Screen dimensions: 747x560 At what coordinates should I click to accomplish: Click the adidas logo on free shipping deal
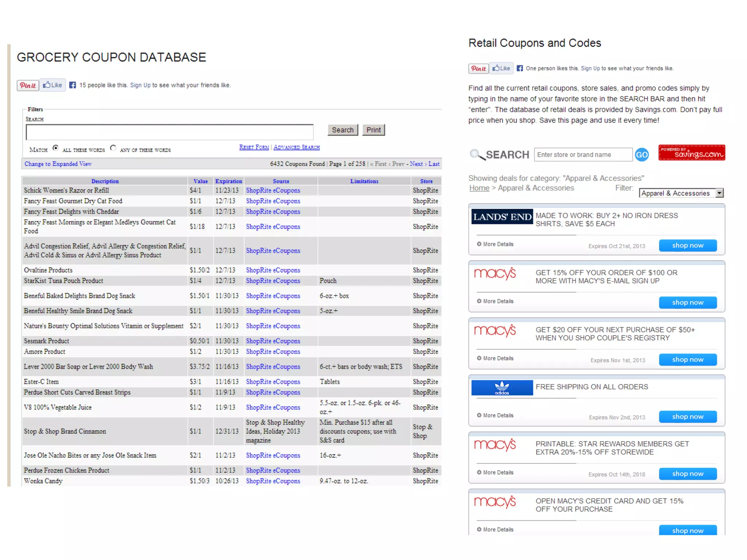coord(502,388)
